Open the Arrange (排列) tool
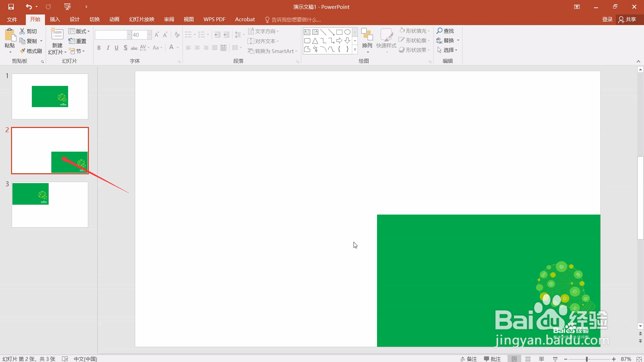Screen dimensions: 644x362 pyautogui.click(x=367, y=40)
